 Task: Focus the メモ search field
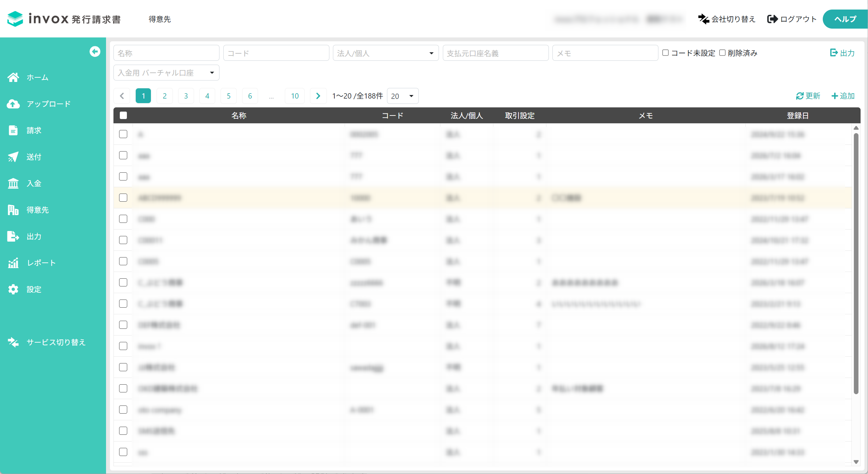[605, 53]
